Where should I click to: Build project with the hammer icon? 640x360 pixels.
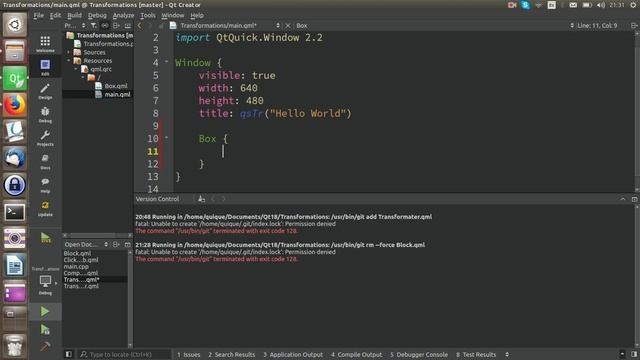coord(45,347)
